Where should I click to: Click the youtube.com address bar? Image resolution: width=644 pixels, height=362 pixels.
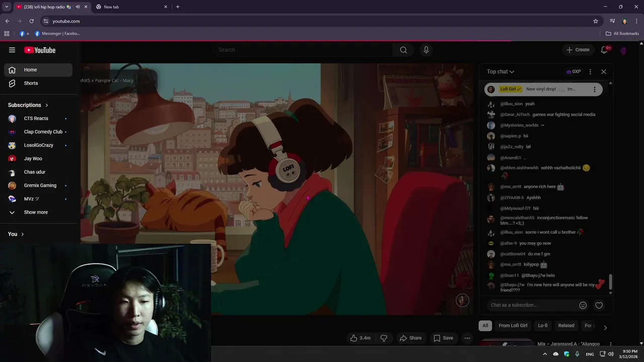319,21
